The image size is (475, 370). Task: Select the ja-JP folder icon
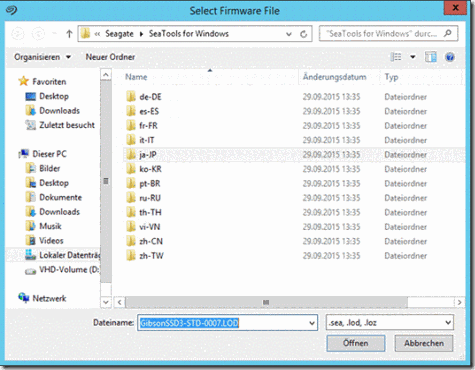coord(131,154)
